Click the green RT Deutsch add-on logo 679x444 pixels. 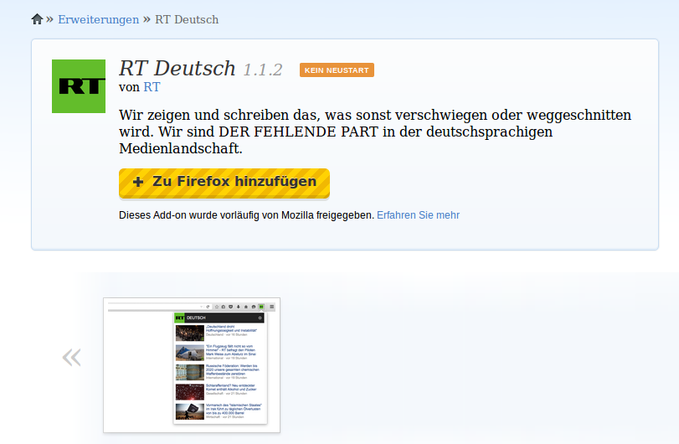click(79, 86)
